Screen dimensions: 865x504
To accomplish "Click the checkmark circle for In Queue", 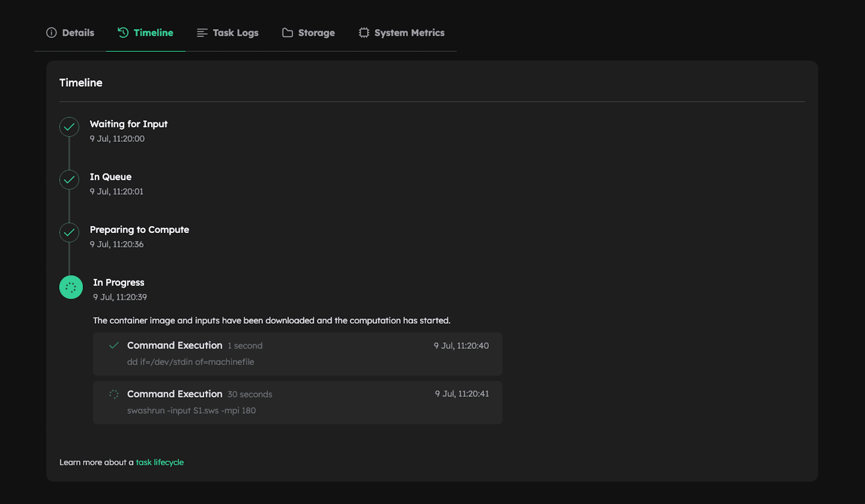I will (x=69, y=179).
